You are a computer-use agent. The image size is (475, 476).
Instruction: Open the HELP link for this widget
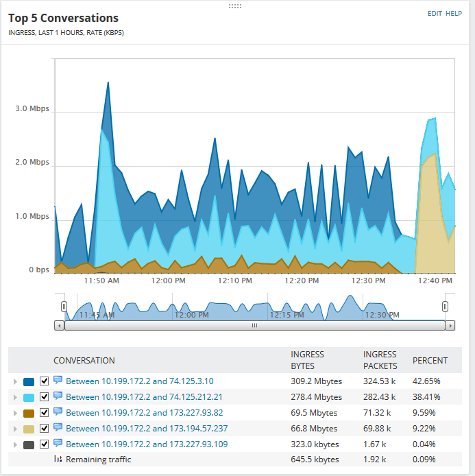pos(454,13)
